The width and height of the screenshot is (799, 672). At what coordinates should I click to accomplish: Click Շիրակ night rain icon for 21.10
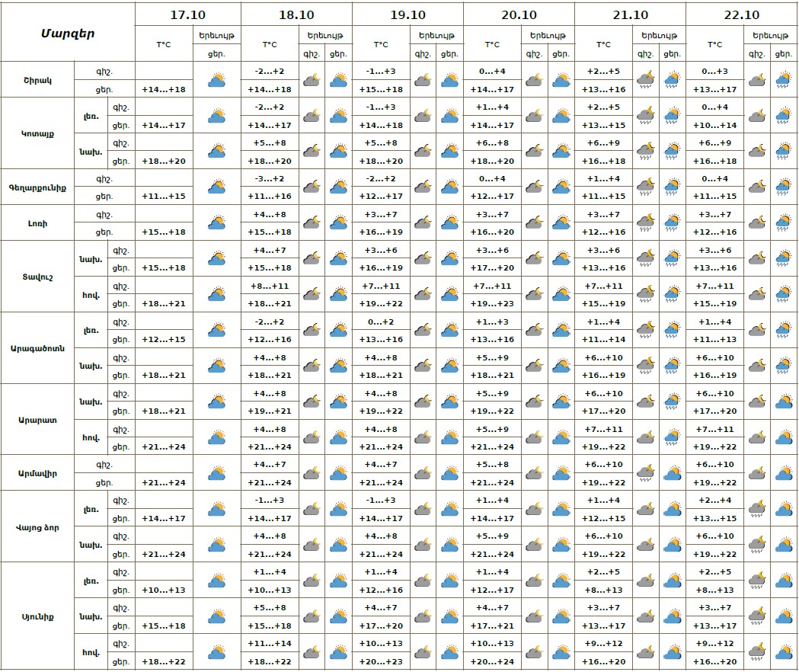[x=645, y=79]
